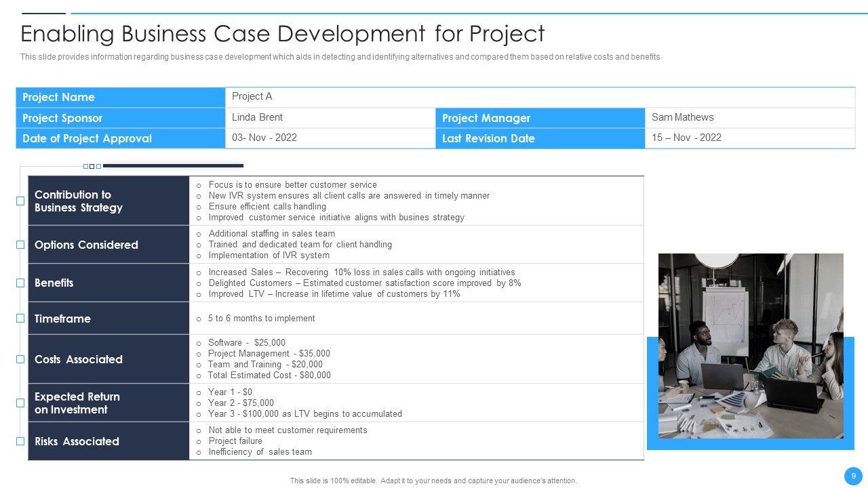Select the meeting photo on the slide
Screen dimensions: 868x488
(x=751, y=346)
